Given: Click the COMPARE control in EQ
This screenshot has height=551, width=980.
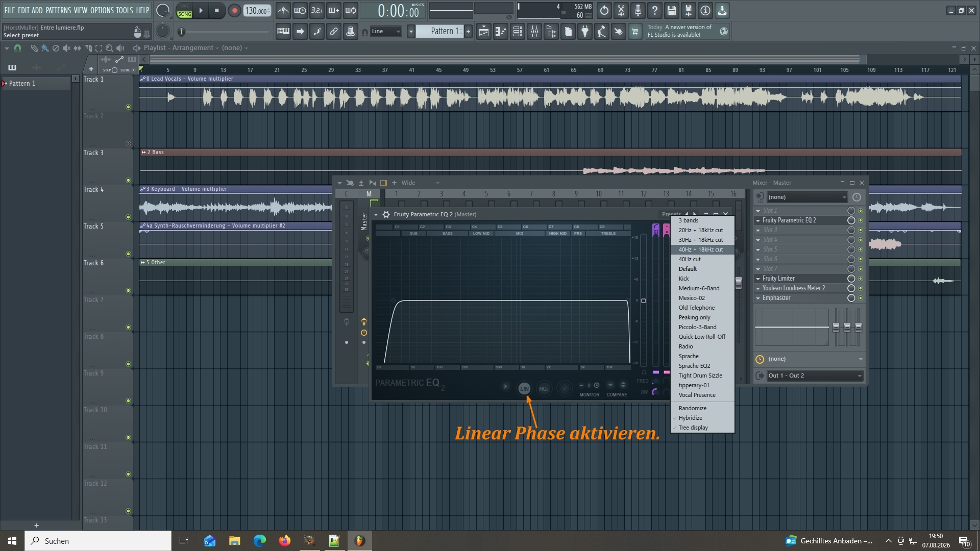Looking at the screenshot, I should point(617,389).
